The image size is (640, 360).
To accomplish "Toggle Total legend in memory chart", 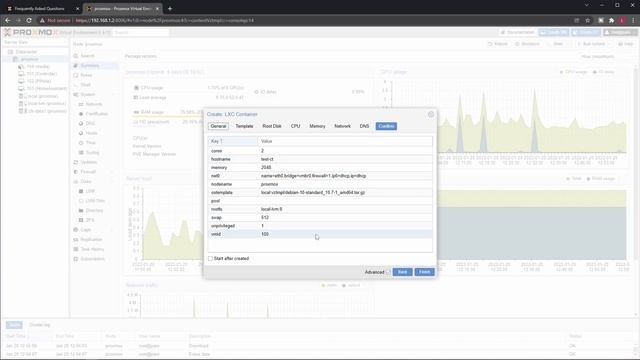I will pos(573,179).
